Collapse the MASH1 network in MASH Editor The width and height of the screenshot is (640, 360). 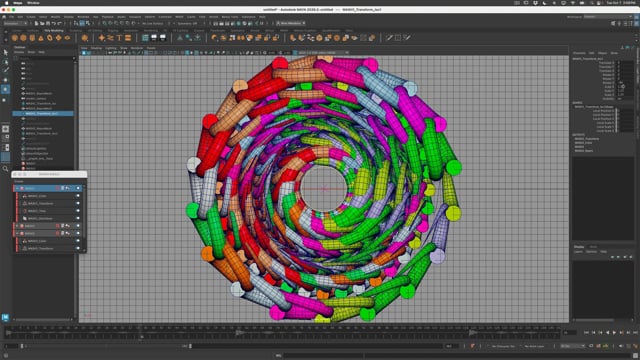[x=17, y=188]
